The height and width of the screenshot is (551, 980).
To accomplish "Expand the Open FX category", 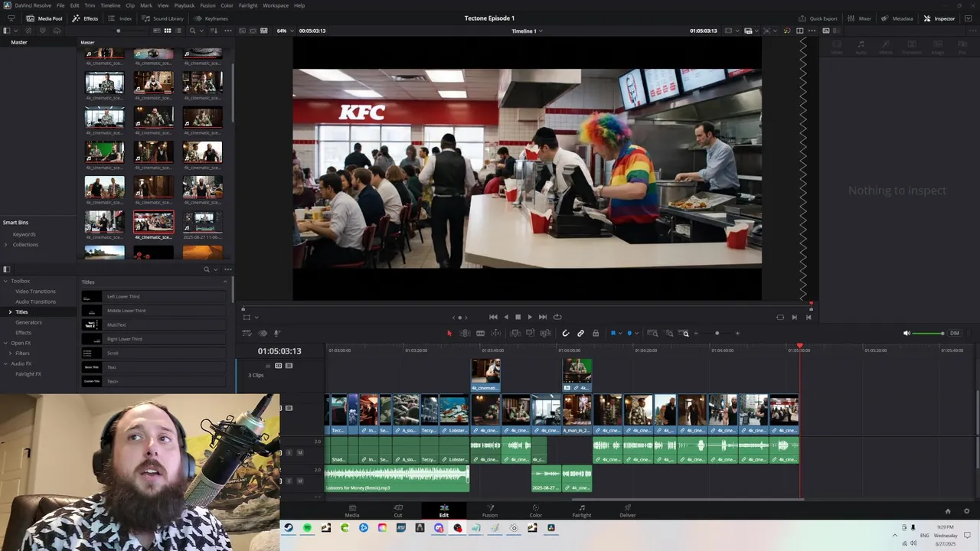I will tap(5, 343).
